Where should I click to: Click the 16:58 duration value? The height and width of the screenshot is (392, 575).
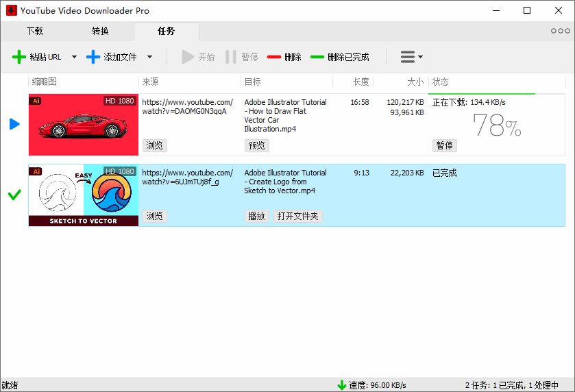360,102
